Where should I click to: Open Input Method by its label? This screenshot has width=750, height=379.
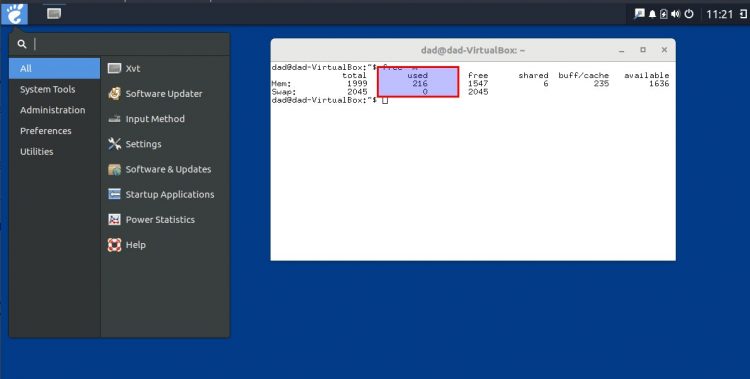click(x=155, y=119)
